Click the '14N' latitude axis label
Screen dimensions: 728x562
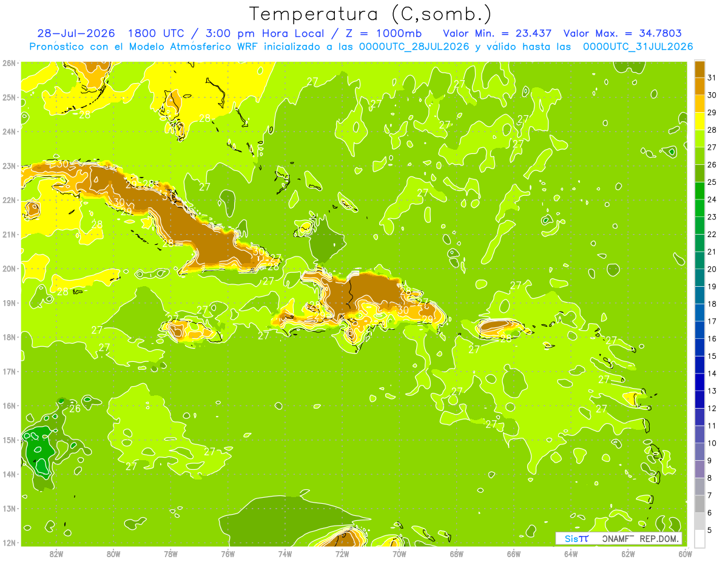click(9, 474)
